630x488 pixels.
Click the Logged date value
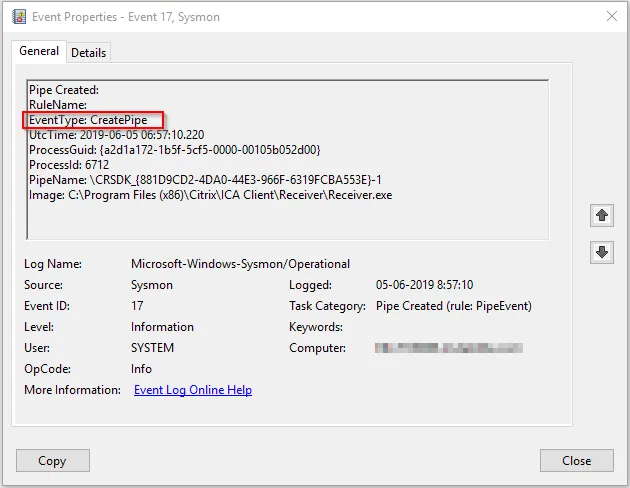pyautogui.click(x=424, y=285)
